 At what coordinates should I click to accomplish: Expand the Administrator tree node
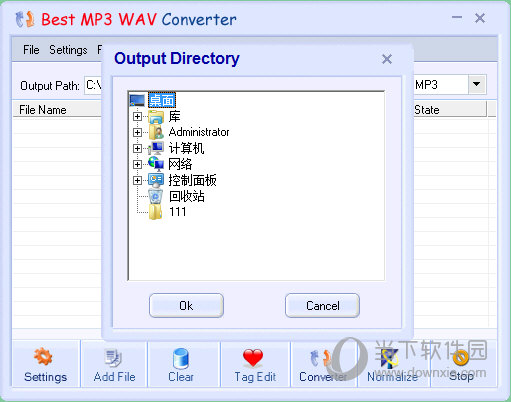coord(137,132)
